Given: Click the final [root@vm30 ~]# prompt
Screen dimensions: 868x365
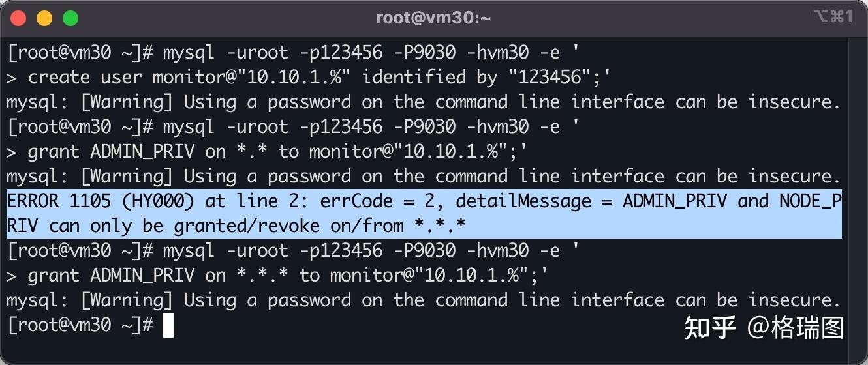Looking at the screenshot, I should coord(80,325).
